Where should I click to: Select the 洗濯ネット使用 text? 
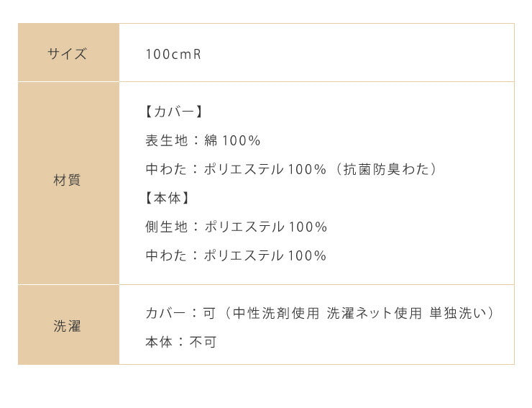pos(375,314)
